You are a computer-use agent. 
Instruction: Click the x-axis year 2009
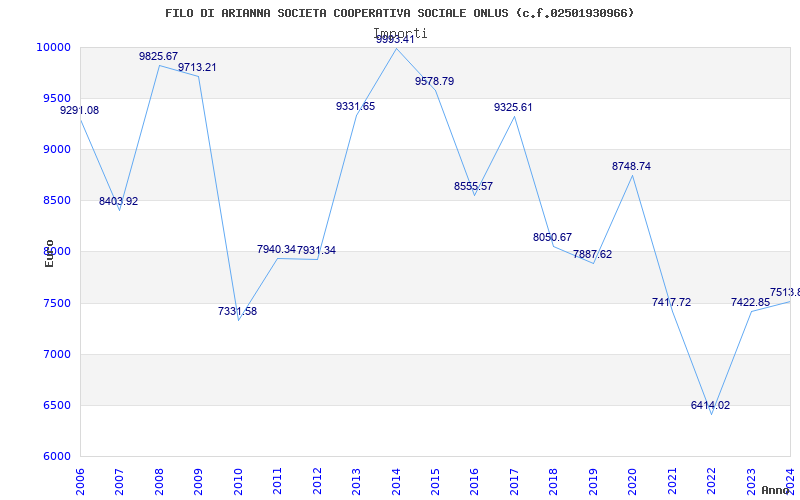pyautogui.click(x=198, y=482)
